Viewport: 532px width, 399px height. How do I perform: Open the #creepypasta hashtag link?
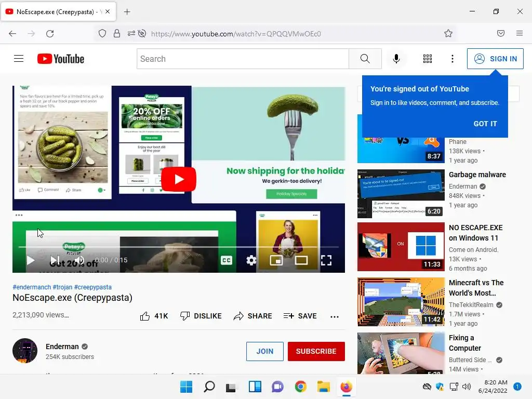(92, 287)
